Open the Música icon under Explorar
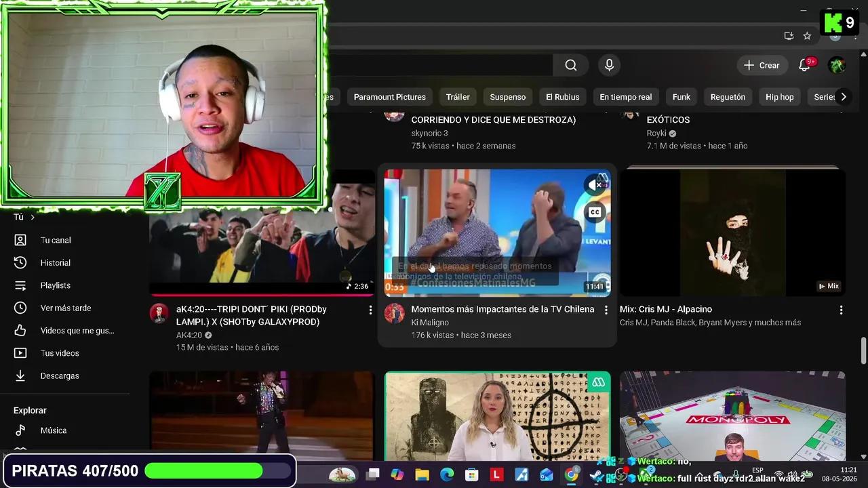This screenshot has height=488, width=868. (20, 430)
